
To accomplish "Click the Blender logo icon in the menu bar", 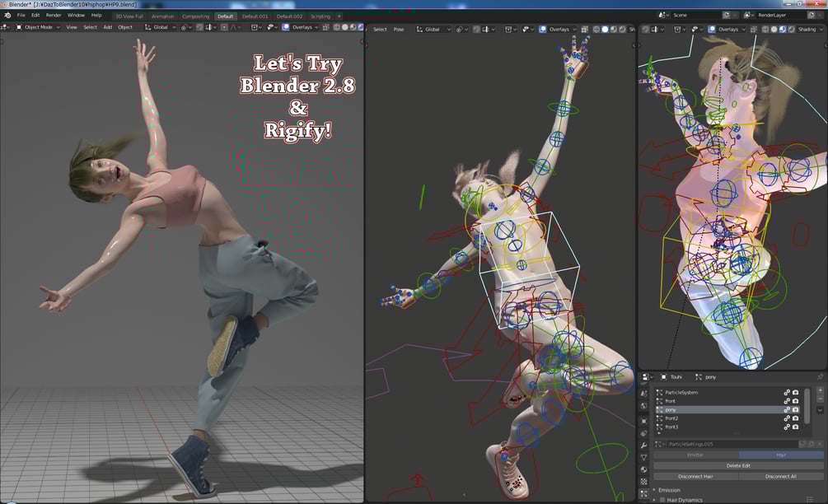I will pyautogui.click(x=7, y=16).
